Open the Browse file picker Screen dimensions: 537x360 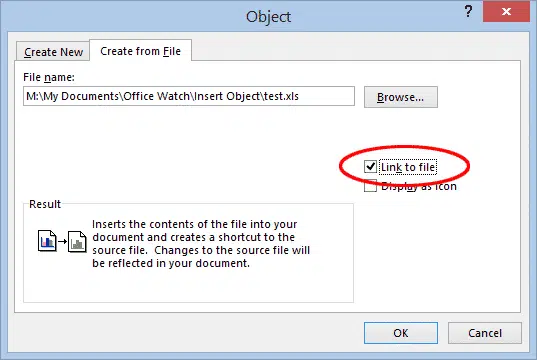401,97
